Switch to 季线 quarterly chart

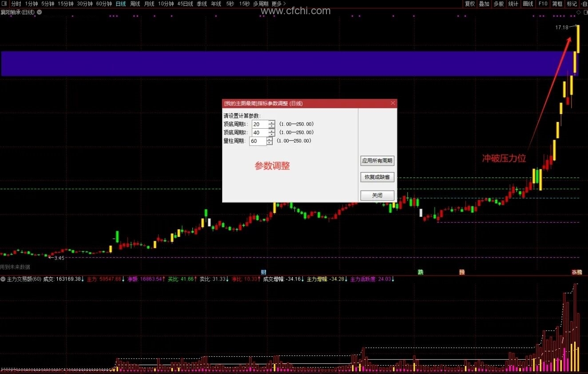[202, 4]
